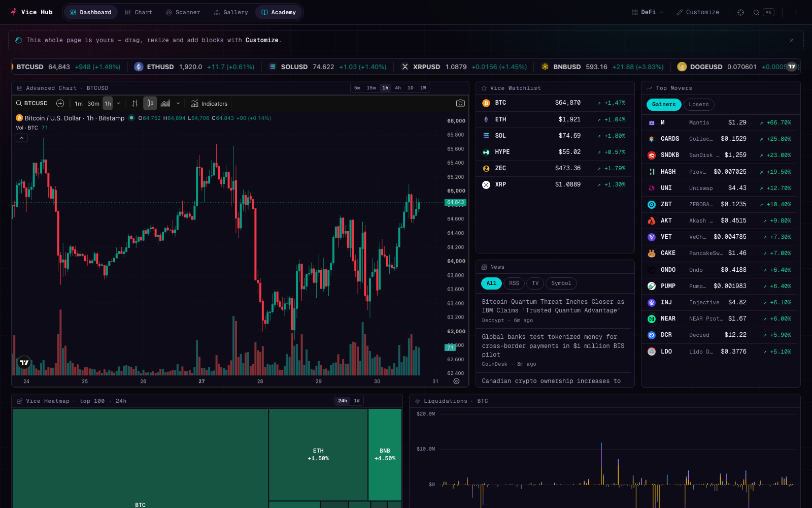Set heatmap period to 1W
Screen dimensions: 812x508
357,401
